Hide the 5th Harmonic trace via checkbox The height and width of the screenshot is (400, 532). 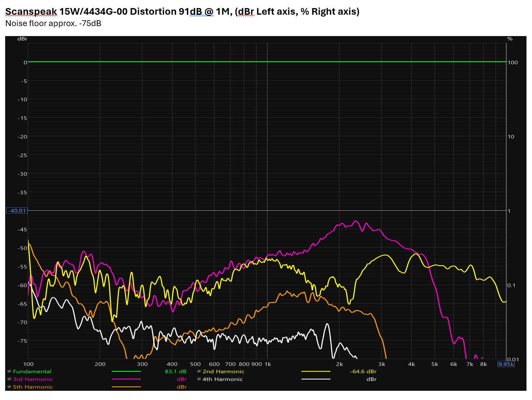[9, 387]
